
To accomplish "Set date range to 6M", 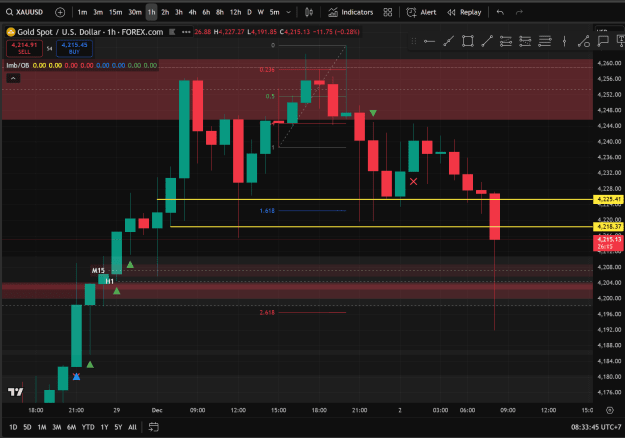I will (x=71, y=427).
